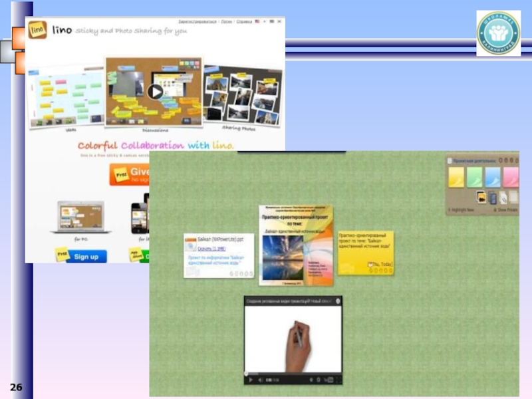Viewport: 532px width, 399px height.
Task: Click the laptop 'for PC' image
Action: [x=80, y=217]
